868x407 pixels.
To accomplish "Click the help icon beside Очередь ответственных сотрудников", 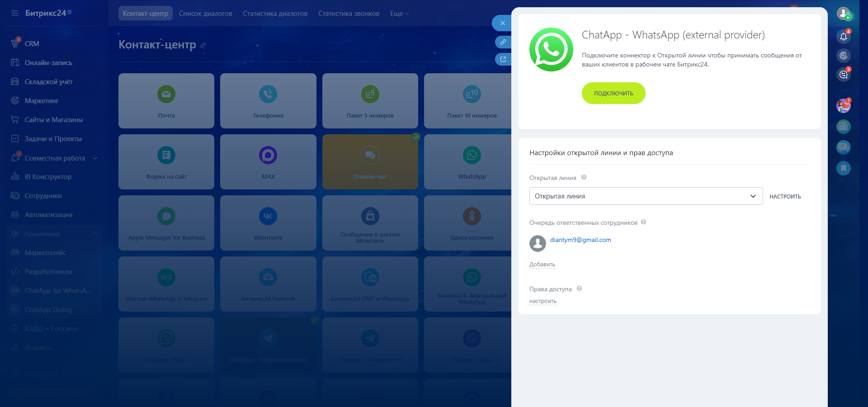I will [643, 222].
